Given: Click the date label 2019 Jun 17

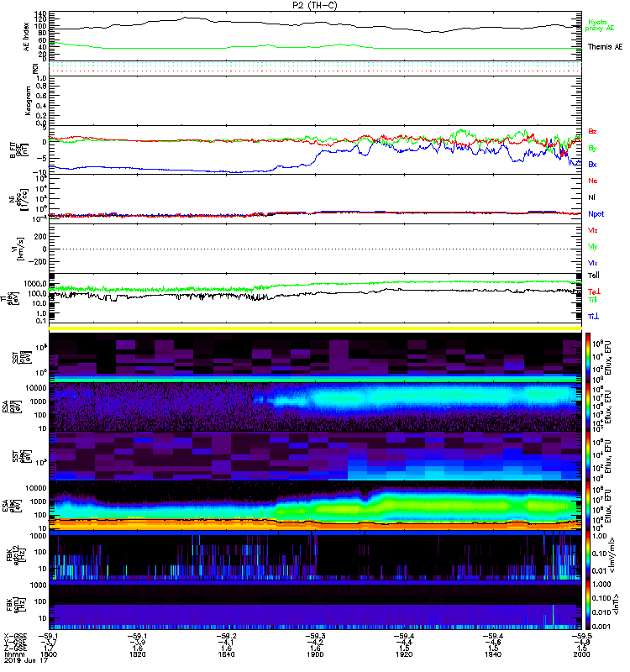Looking at the screenshot, I should click(x=26, y=661).
